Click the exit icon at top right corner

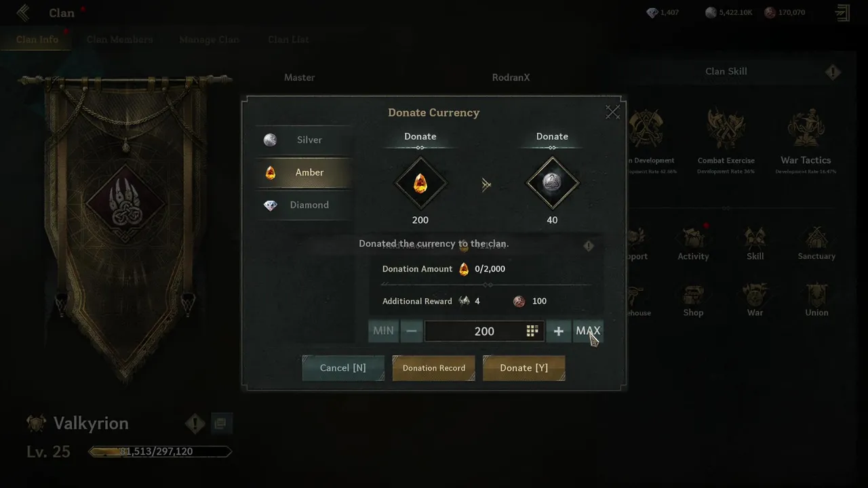click(842, 13)
